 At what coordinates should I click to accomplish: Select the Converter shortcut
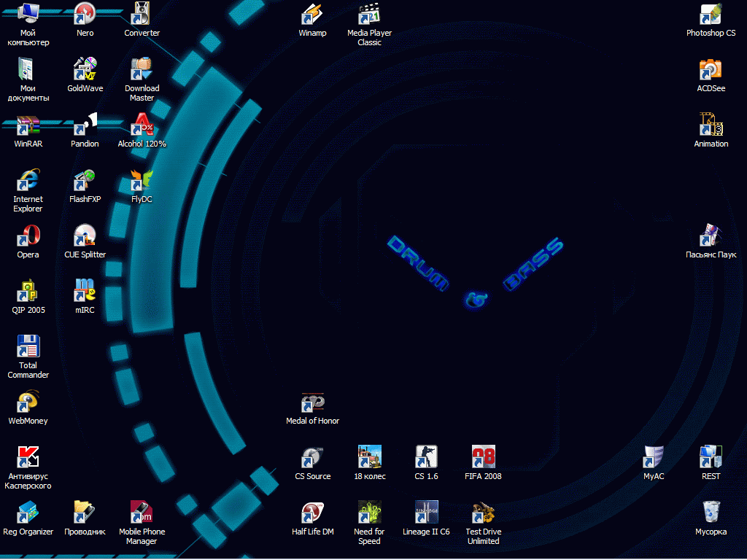tap(142, 13)
